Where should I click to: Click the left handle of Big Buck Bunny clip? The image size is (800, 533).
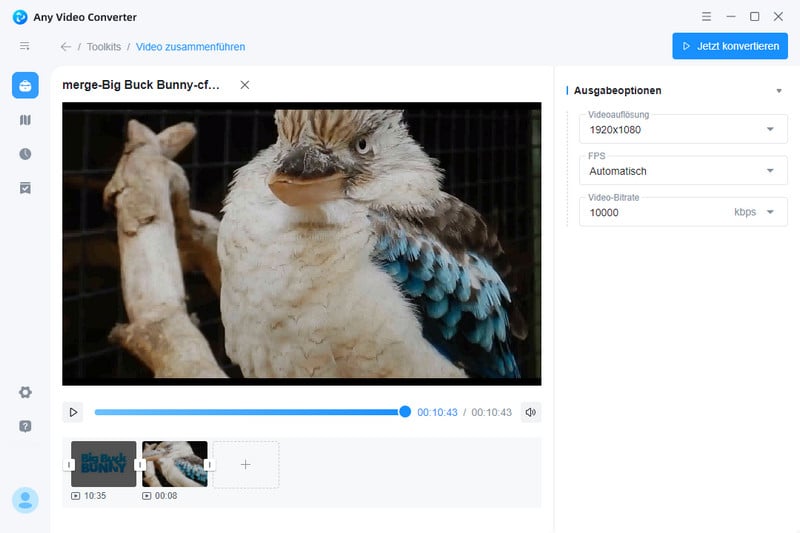click(69, 465)
